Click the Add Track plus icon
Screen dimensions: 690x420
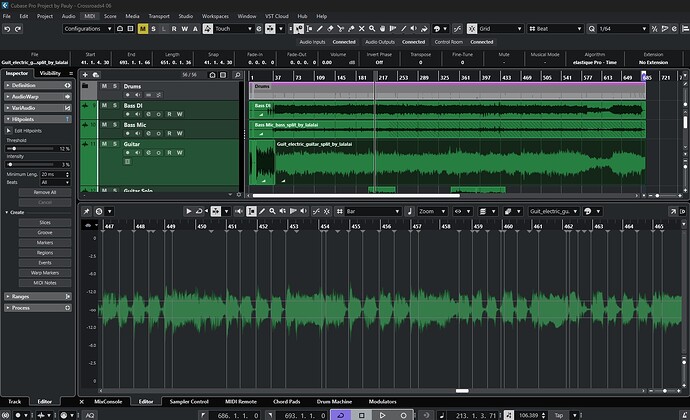[x=85, y=75]
